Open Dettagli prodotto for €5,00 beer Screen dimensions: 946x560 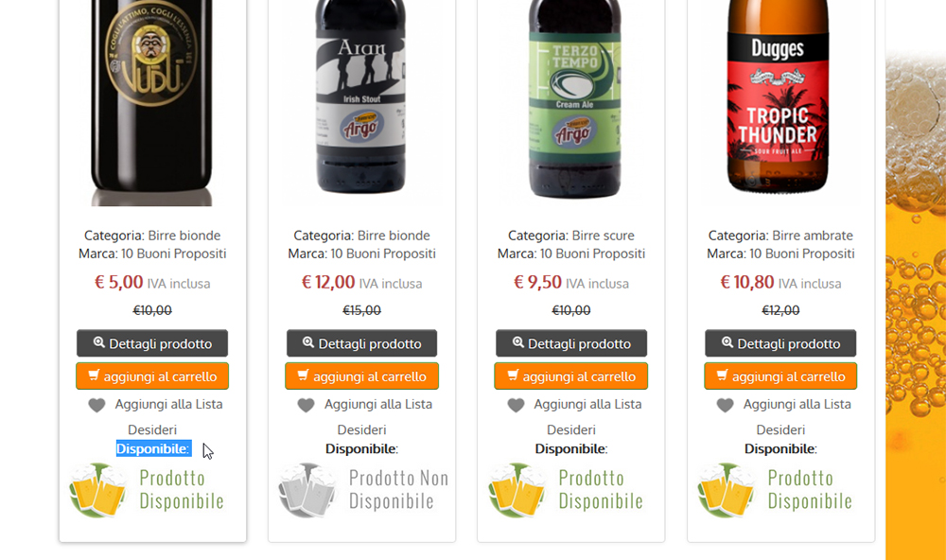[x=152, y=343]
